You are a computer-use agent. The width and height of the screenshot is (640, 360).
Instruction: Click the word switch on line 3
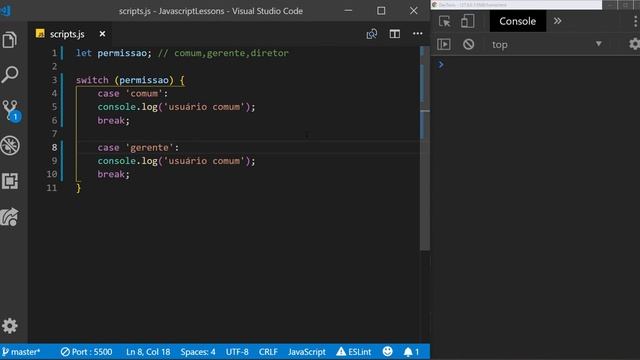coord(92,80)
